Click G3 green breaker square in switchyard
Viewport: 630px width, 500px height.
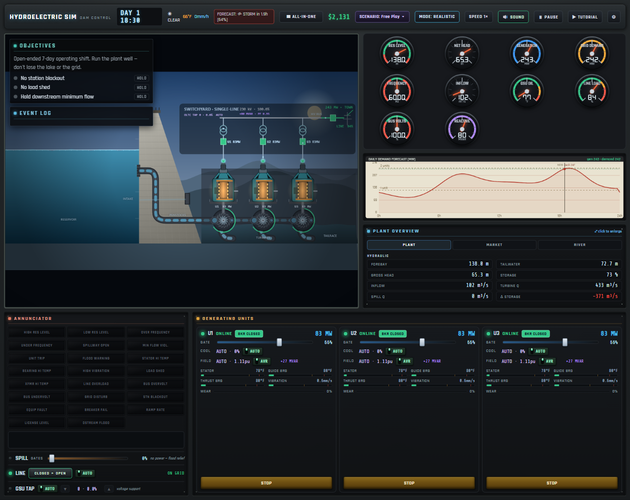(x=303, y=141)
